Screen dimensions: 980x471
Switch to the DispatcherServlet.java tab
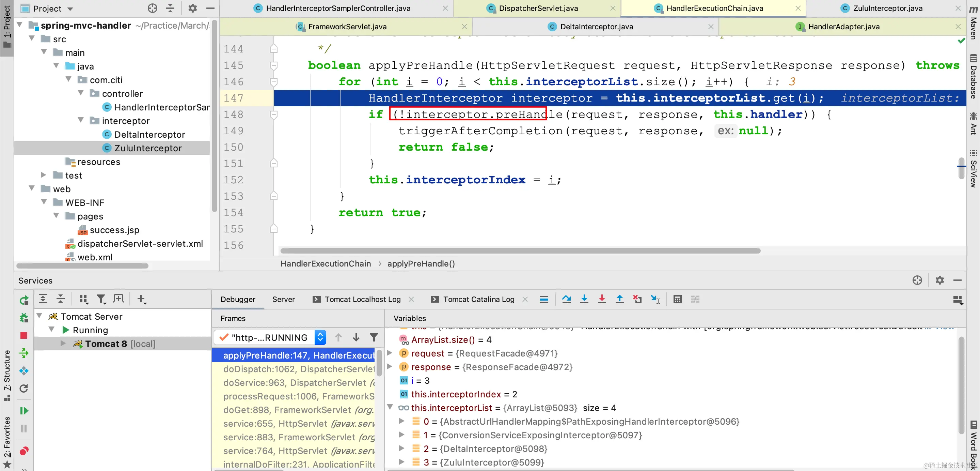click(538, 9)
